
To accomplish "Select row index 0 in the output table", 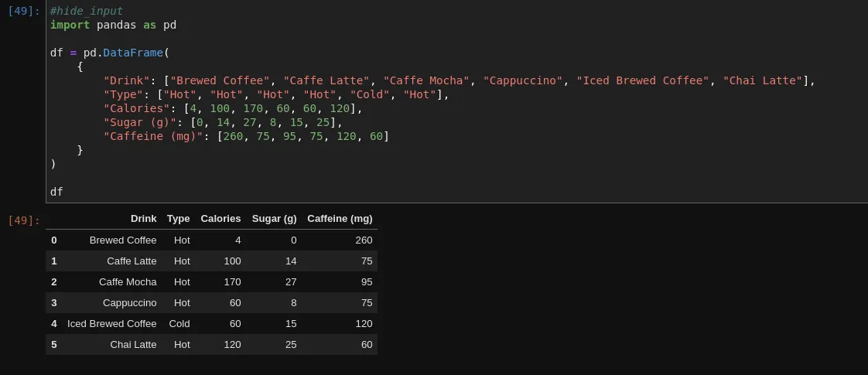I will tap(54, 240).
